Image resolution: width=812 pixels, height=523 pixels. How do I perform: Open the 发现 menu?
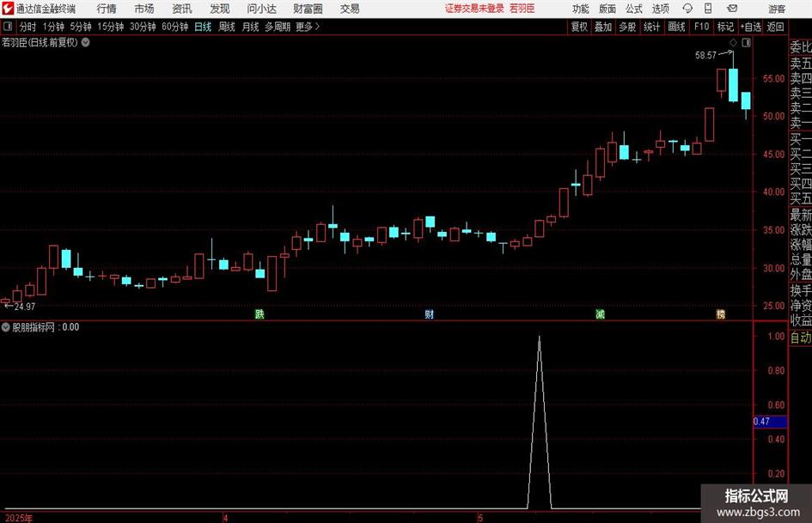[x=220, y=9]
